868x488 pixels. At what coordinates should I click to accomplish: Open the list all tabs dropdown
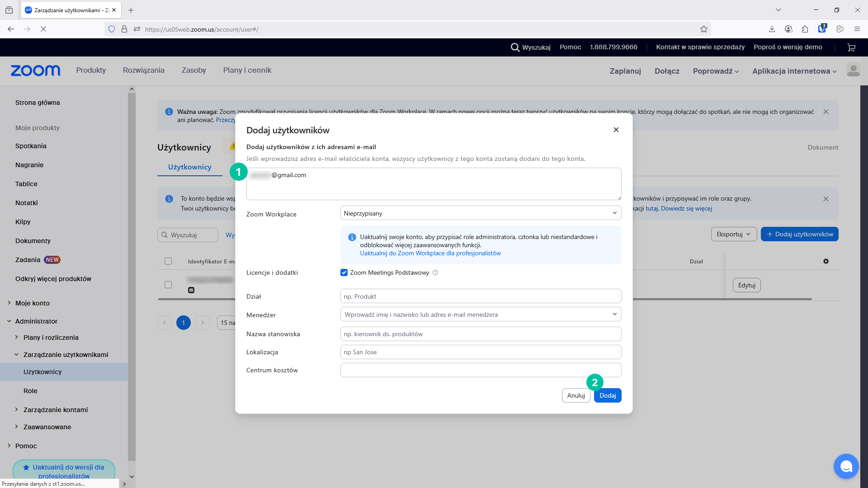tap(778, 10)
